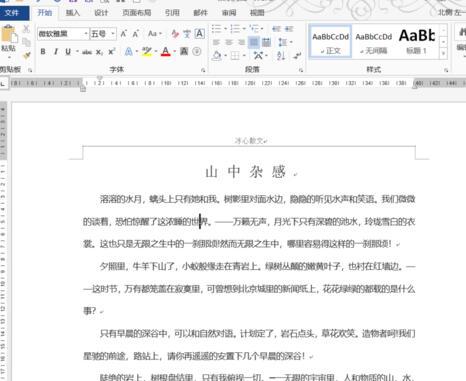Click the red font color A button
The image size is (466, 381).
pyautogui.click(x=166, y=52)
